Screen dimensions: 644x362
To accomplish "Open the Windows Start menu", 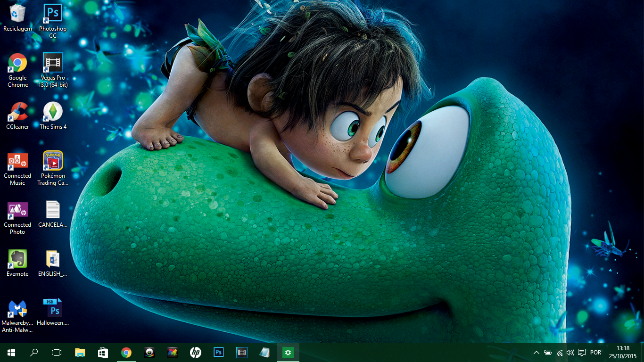I will (x=11, y=353).
